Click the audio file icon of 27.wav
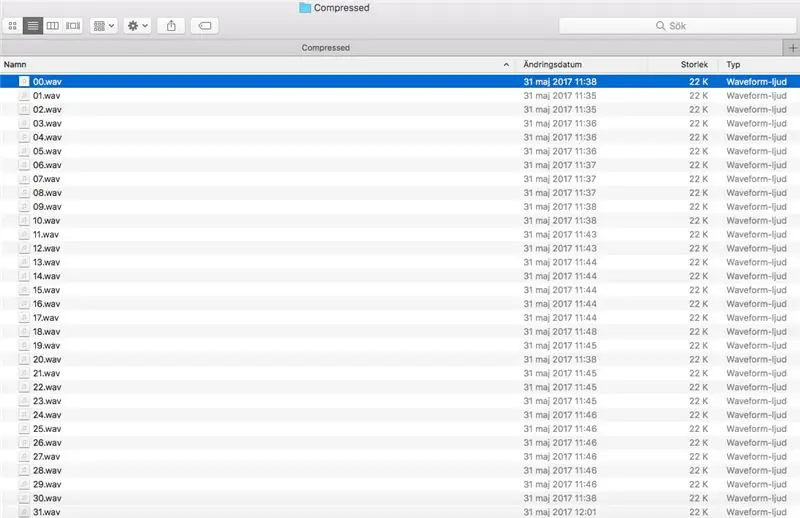The width and height of the screenshot is (800, 518). point(24,456)
